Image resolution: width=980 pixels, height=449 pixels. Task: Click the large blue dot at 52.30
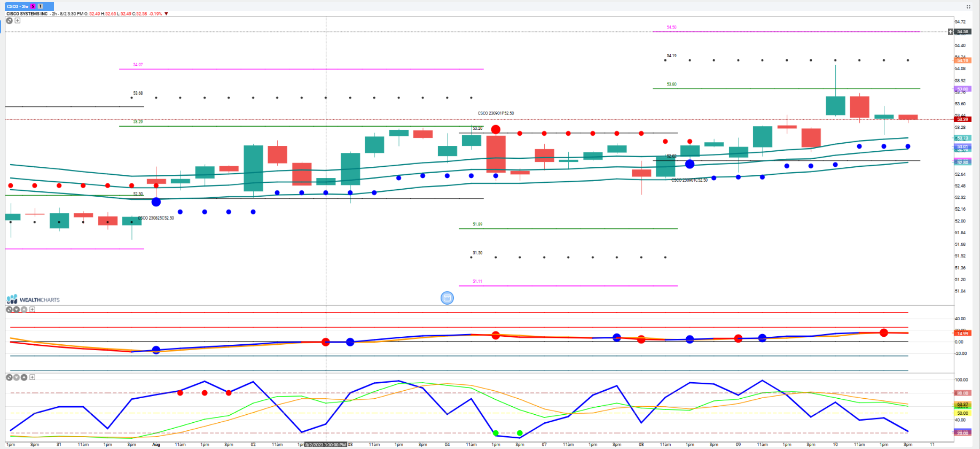(x=156, y=202)
